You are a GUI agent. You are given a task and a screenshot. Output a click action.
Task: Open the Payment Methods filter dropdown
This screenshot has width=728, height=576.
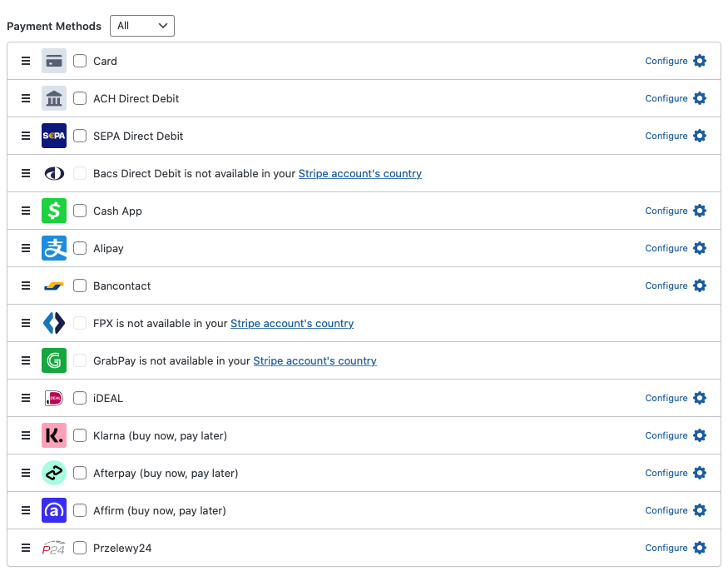tap(142, 26)
